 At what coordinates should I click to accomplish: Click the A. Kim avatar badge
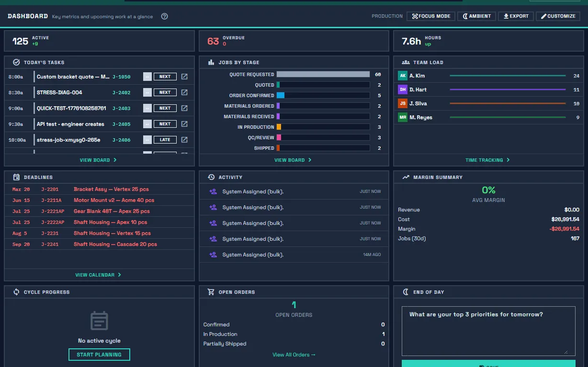(403, 76)
